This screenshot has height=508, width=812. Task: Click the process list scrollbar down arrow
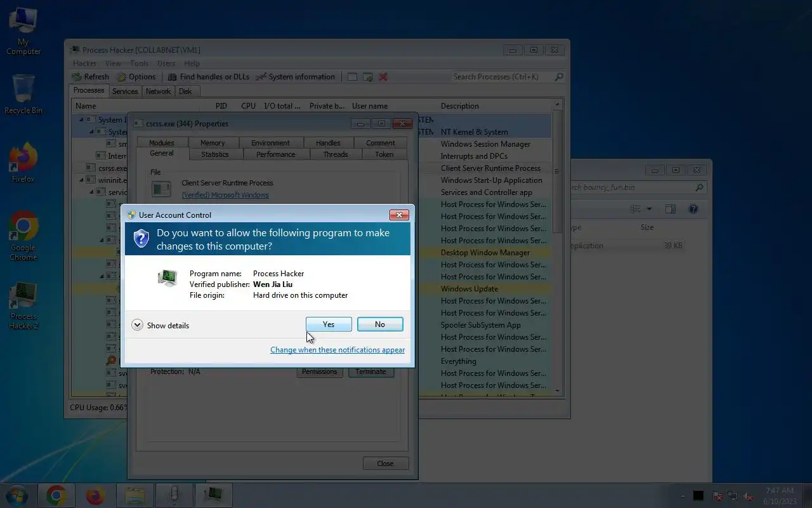click(x=558, y=391)
